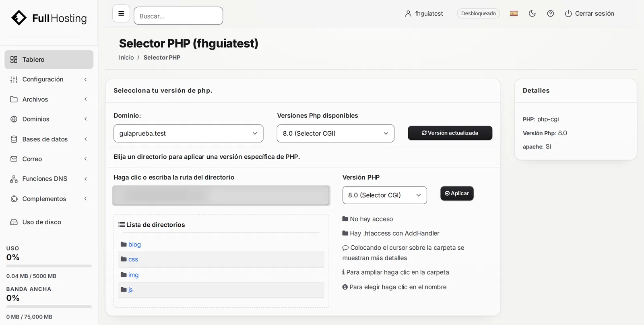Select the css directory
Viewport: 644px width, 325px height.
tap(133, 259)
